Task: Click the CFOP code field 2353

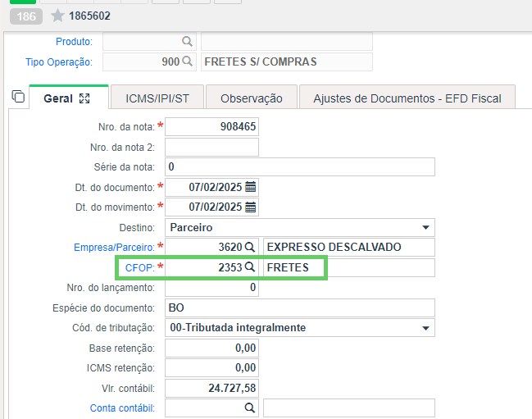Action: 211,267
